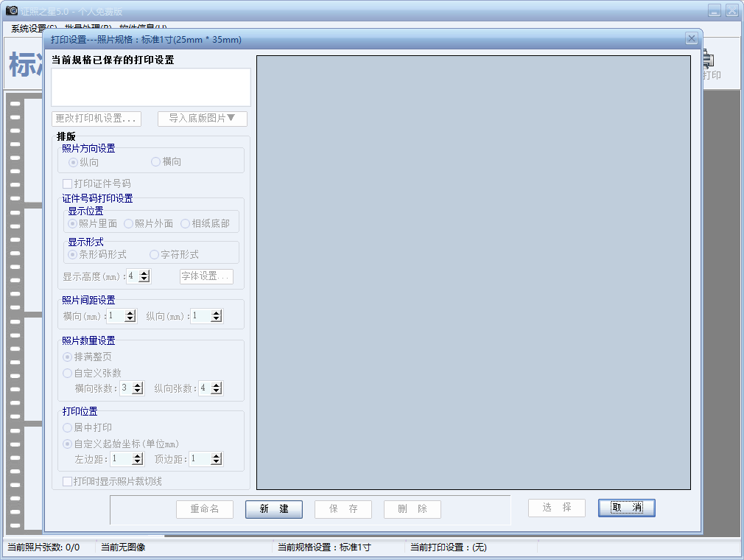Screen dimensions: 744x560
Task: Click the 更改打印机设置 button
Action: pyautogui.click(x=96, y=119)
